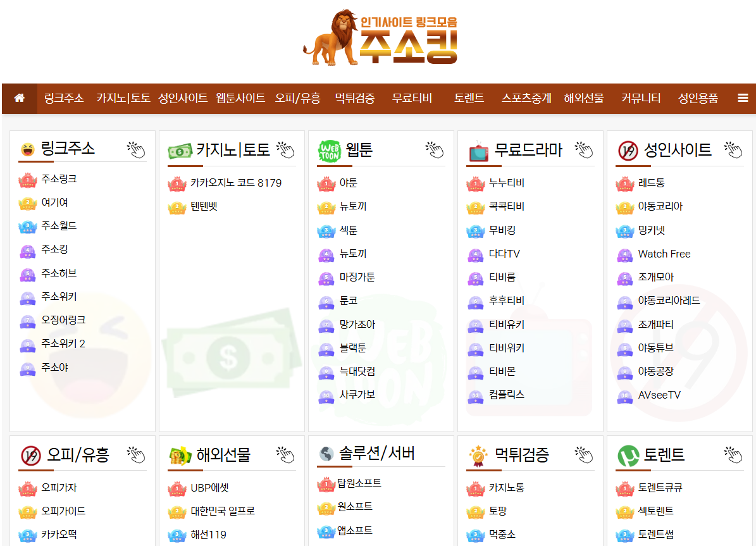
Task: Click the TV icon beside 무료드라마
Action: (478, 151)
